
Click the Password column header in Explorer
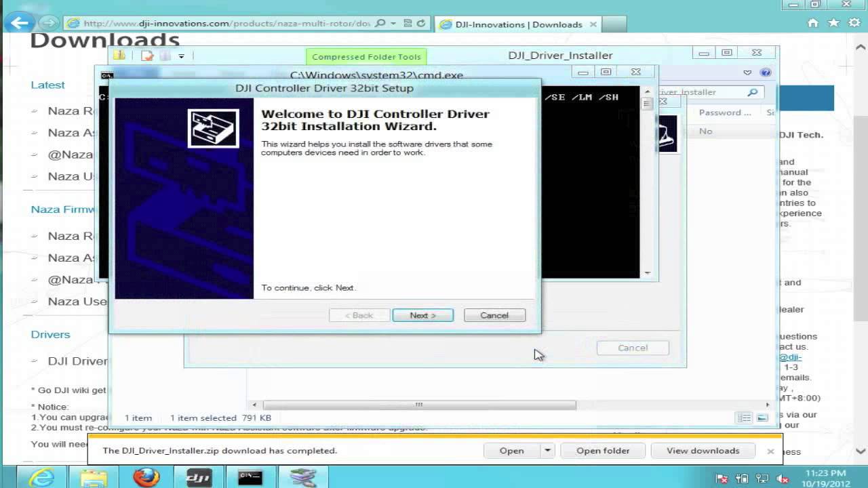(725, 113)
